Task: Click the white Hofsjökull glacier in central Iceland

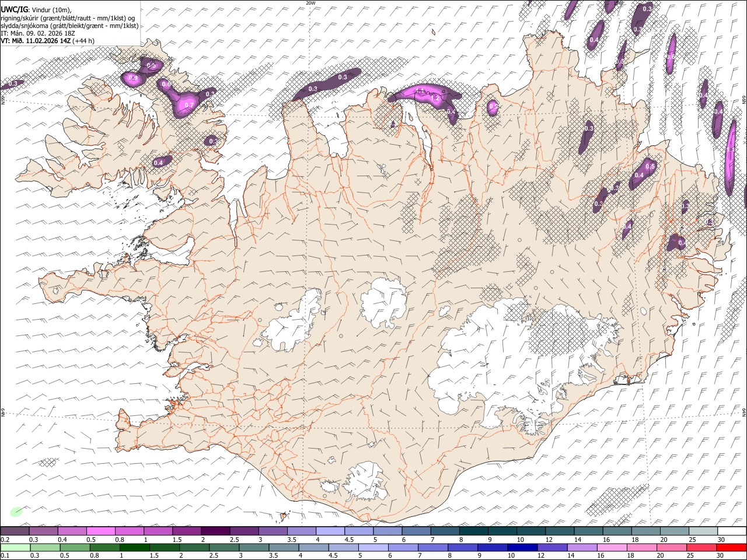Action: tap(383, 302)
